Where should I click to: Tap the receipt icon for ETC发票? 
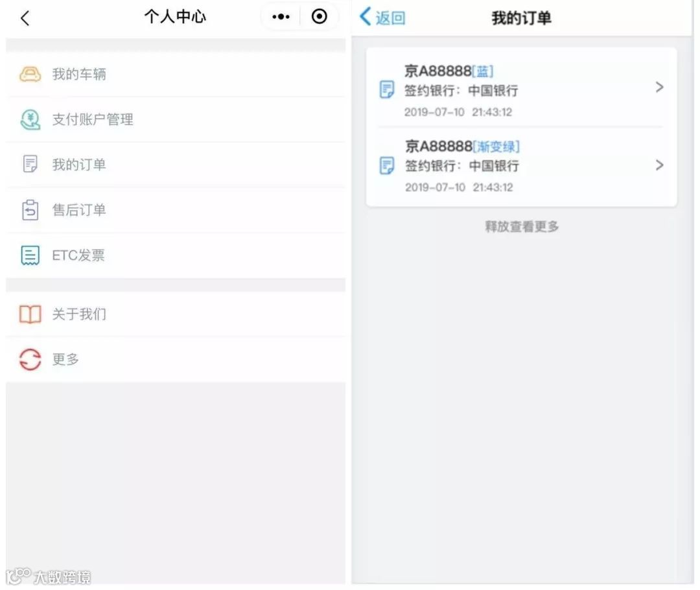click(x=30, y=255)
